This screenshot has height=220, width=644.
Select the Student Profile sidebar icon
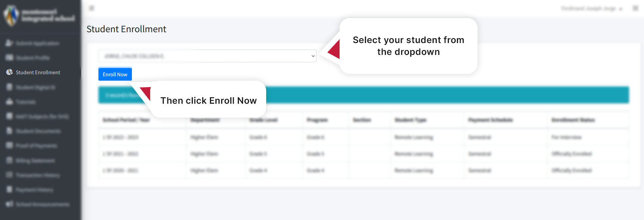point(8,58)
